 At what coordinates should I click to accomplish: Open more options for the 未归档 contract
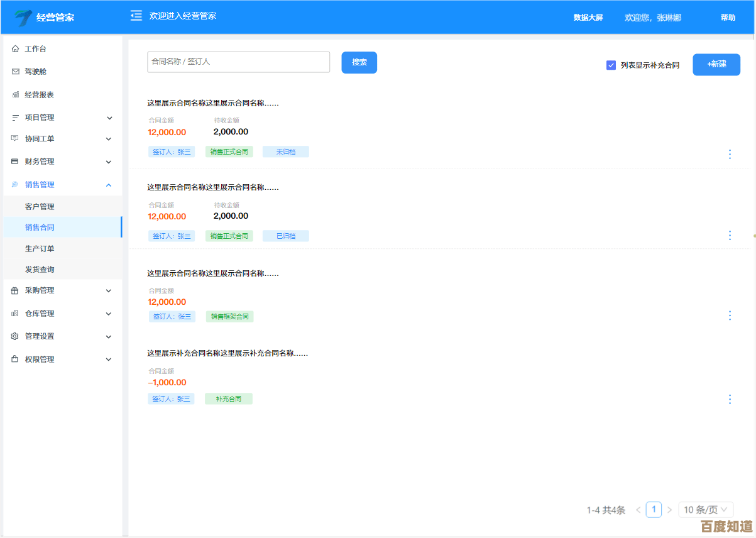pyautogui.click(x=730, y=154)
